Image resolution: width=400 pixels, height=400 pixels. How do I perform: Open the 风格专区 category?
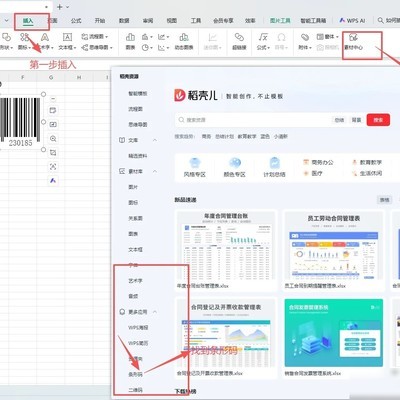195,168
